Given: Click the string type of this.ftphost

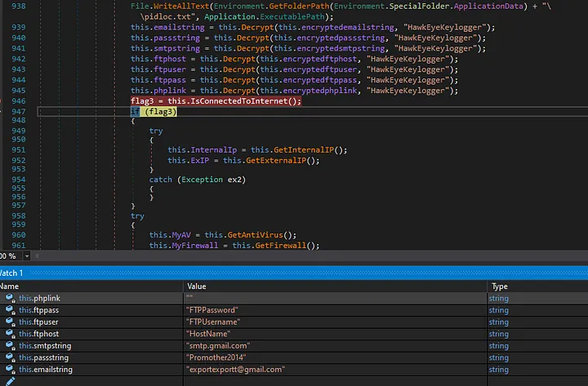Looking at the screenshot, I should (x=498, y=334).
